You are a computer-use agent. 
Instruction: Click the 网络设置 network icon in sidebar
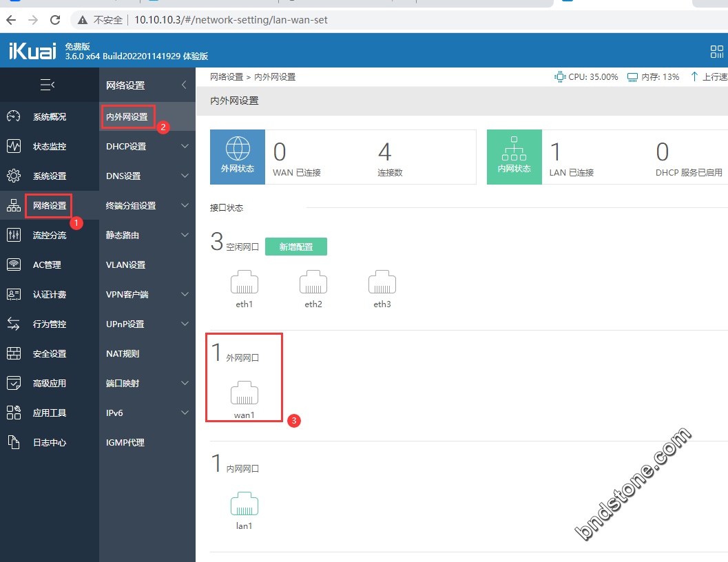tap(14, 205)
